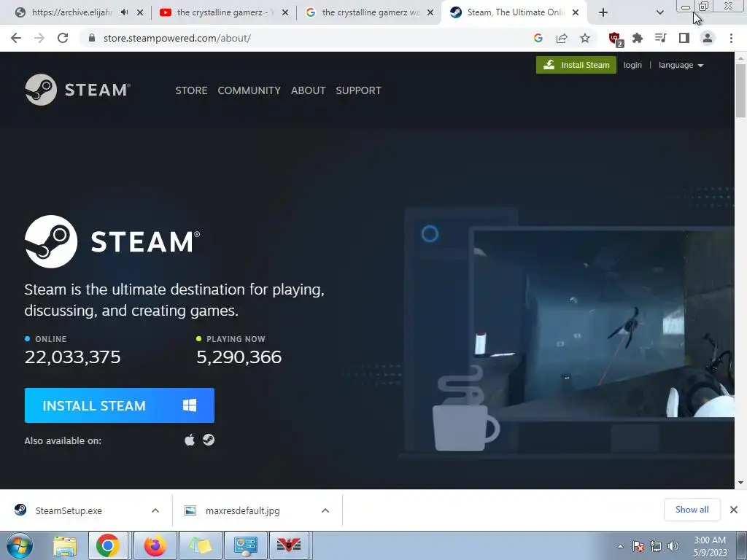Launch Firefox from the taskbar
This screenshot has height=560, width=747.
pos(155,545)
